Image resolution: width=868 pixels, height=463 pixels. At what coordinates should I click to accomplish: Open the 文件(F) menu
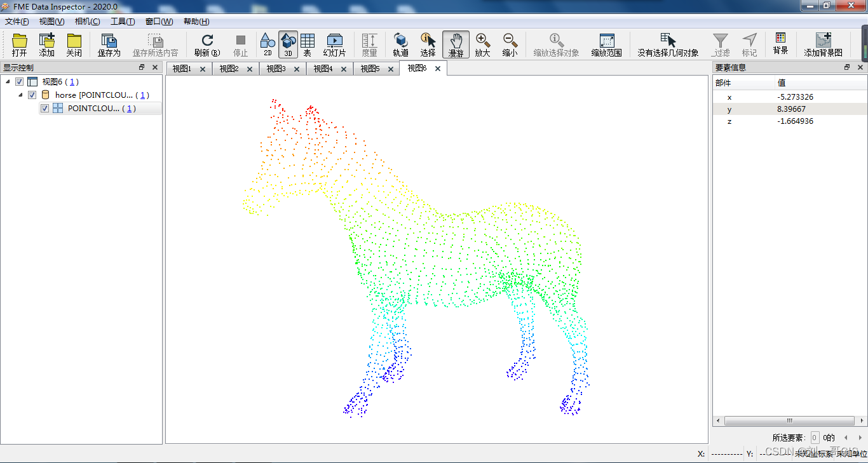pos(17,22)
